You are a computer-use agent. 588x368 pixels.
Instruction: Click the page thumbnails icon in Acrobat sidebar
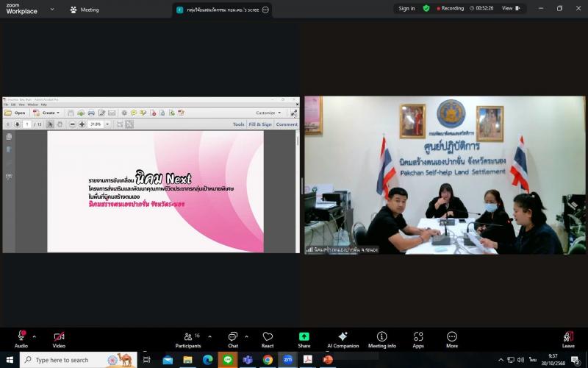[9, 137]
